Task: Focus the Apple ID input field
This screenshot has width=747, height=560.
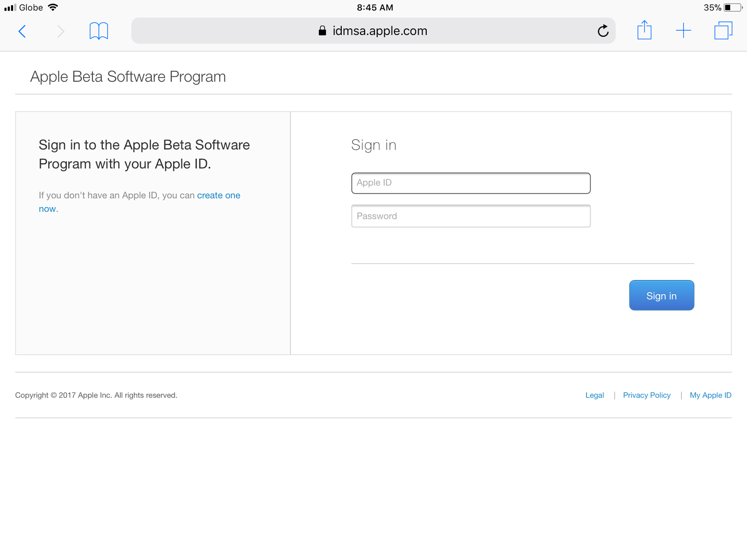Action: pos(471,183)
